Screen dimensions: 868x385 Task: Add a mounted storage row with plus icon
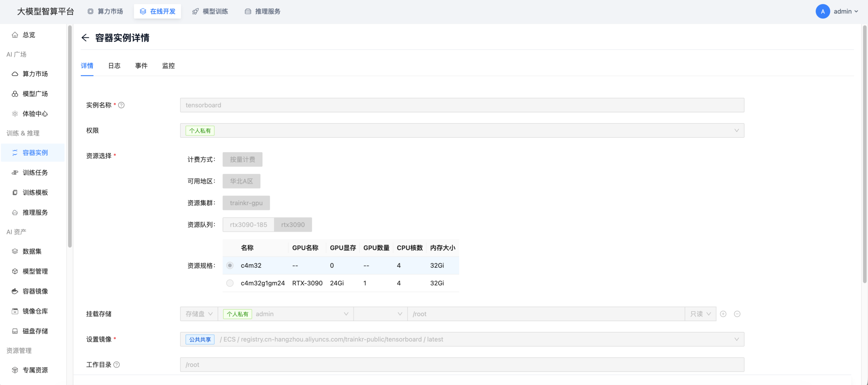[x=723, y=314]
